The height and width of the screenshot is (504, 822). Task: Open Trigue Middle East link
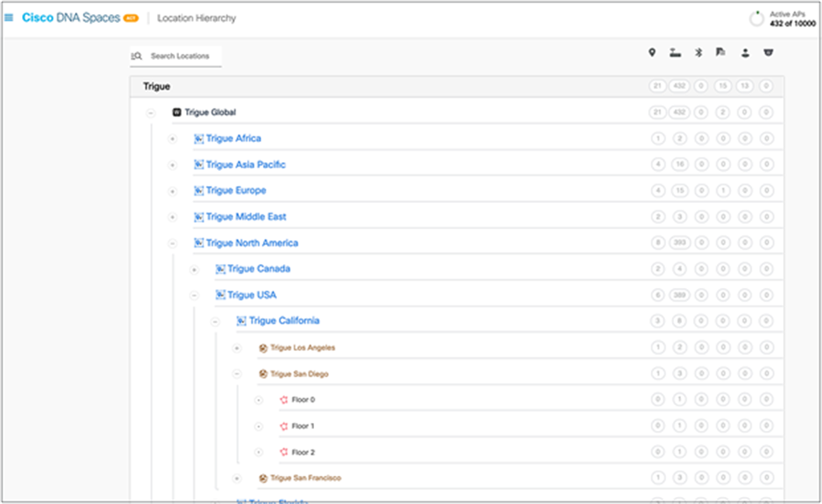pyautogui.click(x=246, y=217)
